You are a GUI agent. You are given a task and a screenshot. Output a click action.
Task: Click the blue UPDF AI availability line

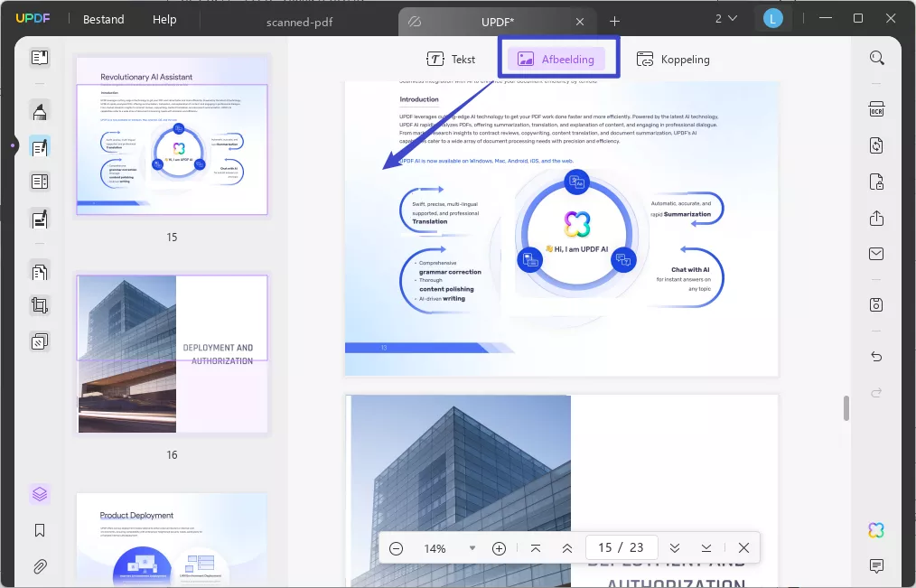[x=486, y=161]
